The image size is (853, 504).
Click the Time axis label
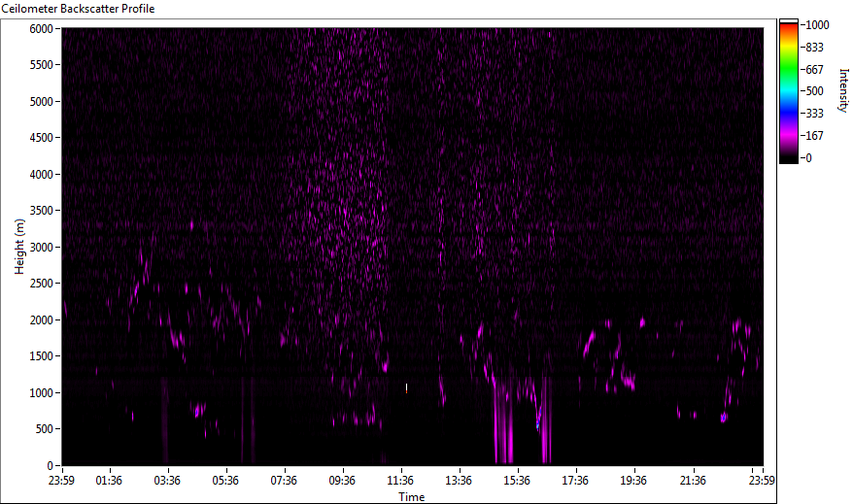coord(411,497)
